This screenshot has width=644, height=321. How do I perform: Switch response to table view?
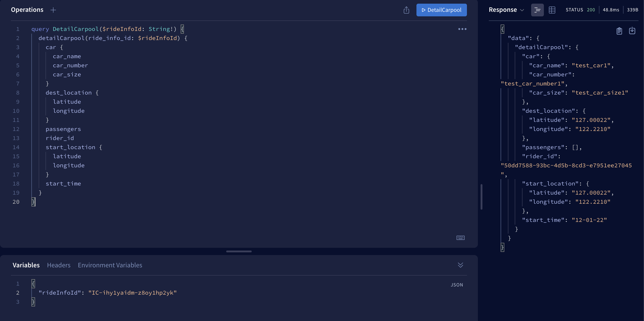(552, 10)
